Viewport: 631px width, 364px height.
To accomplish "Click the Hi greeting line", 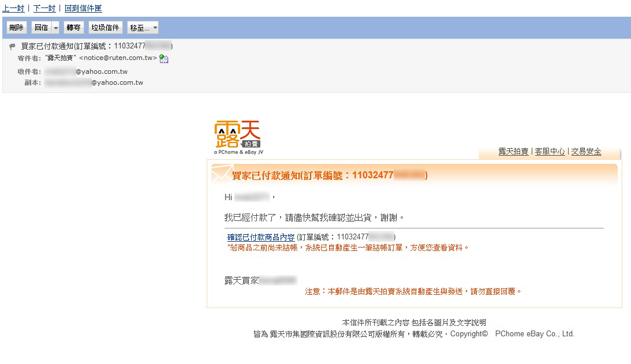I will click(x=250, y=197).
